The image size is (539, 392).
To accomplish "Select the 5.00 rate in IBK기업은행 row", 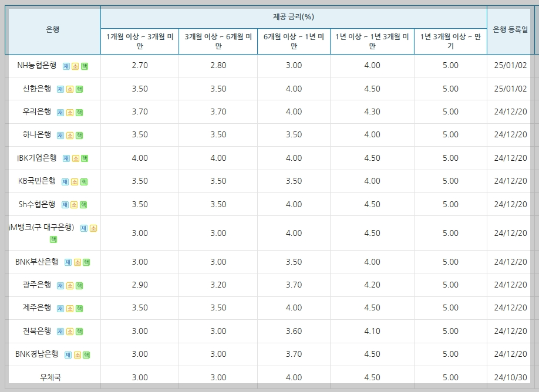I will coord(451,158).
